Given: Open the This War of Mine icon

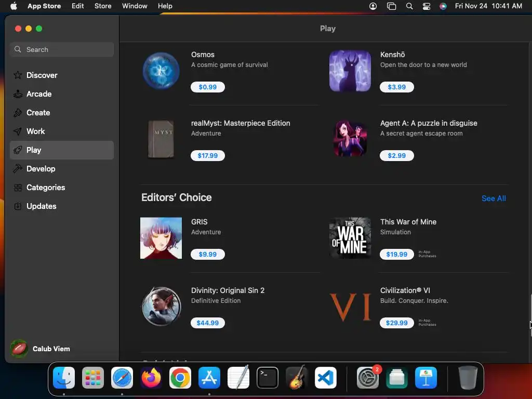Looking at the screenshot, I should tap(350, 238).
